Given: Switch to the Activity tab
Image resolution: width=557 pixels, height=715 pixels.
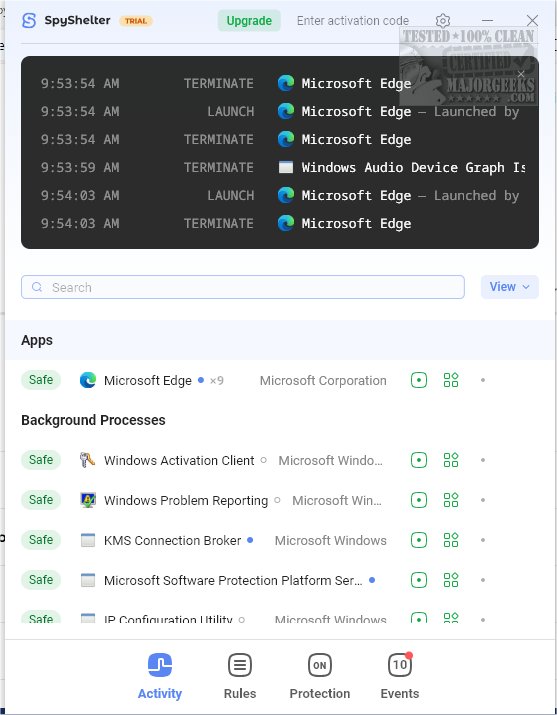Looking at the screenshot, I should pyautogui.click(x=160, y=676).
